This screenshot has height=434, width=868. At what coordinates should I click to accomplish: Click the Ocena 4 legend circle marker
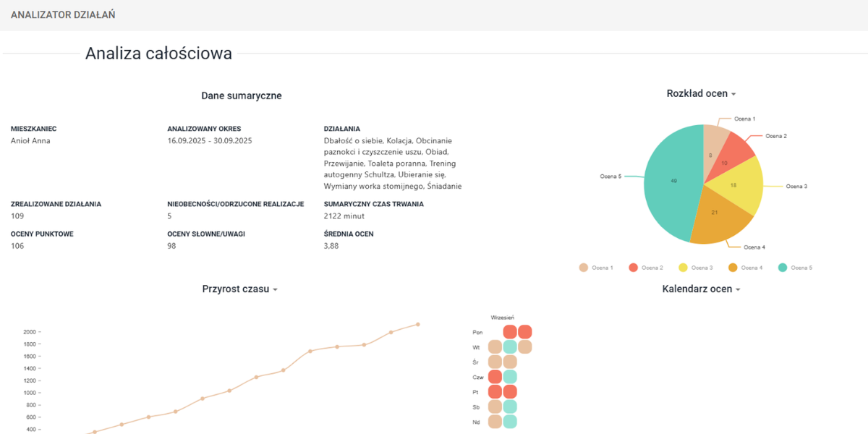pos(733,268)
